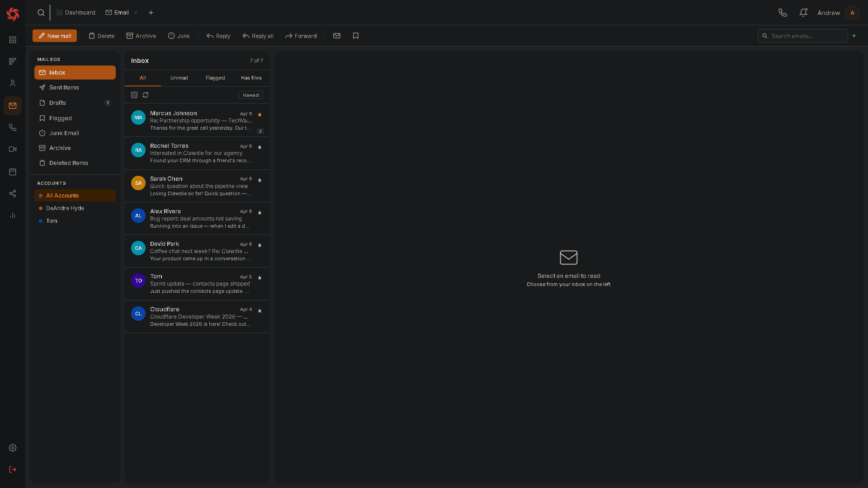
Task: Click the Reply all button
Action: [x=258, y=36]
